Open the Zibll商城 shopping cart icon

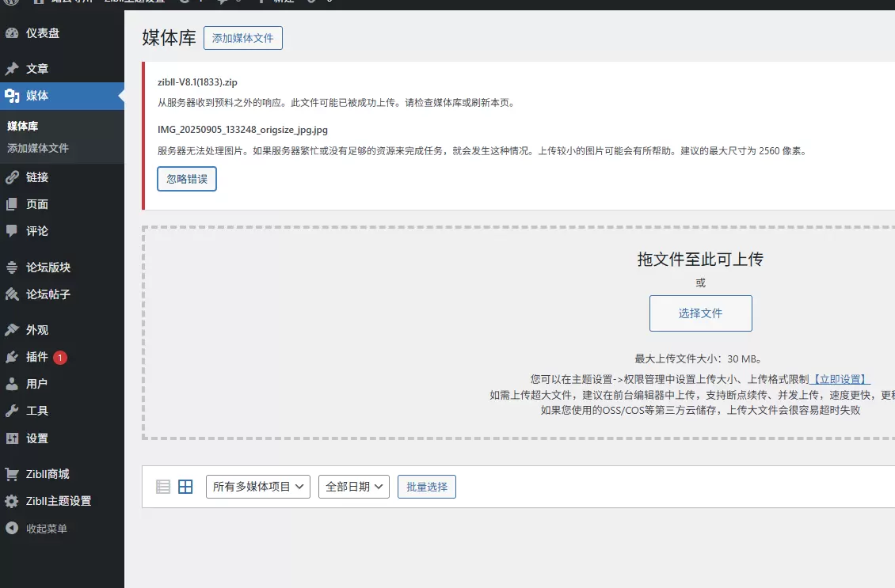point(12,474)
